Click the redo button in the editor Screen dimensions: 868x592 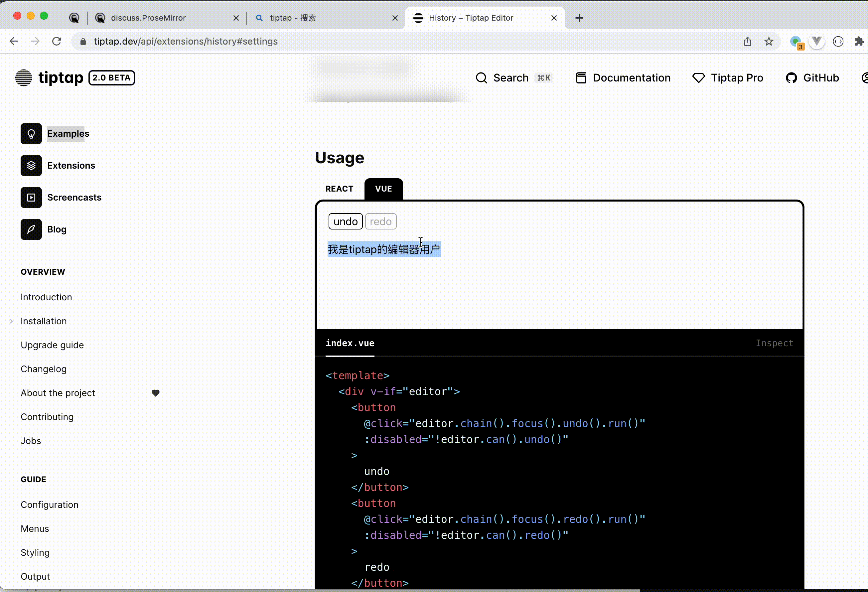pos(380,222)
